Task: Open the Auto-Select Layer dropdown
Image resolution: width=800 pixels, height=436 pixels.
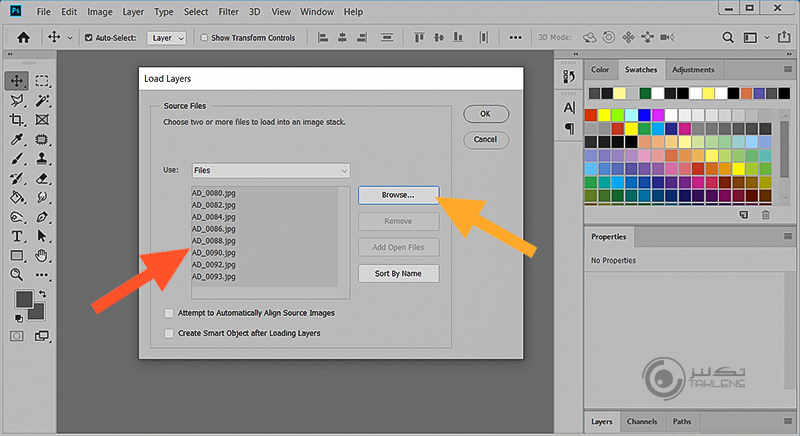Action: 168,38
